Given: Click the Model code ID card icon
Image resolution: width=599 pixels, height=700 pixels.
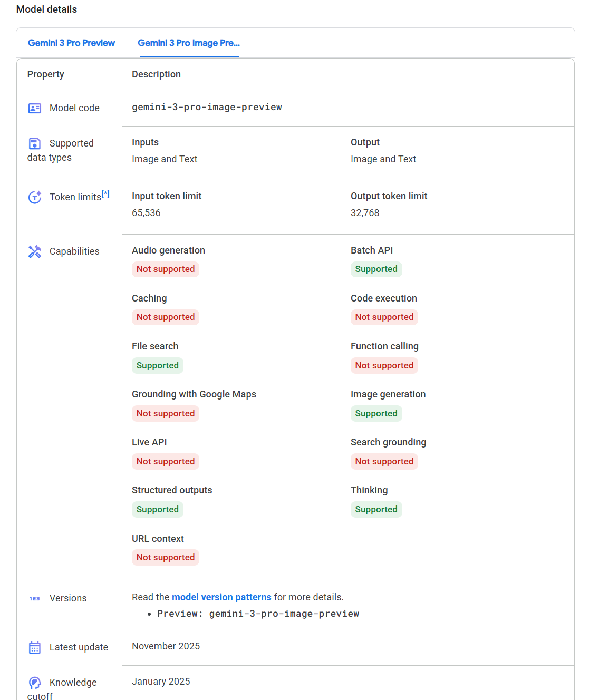Looking at the screenshot, I should tap(35, 108).
